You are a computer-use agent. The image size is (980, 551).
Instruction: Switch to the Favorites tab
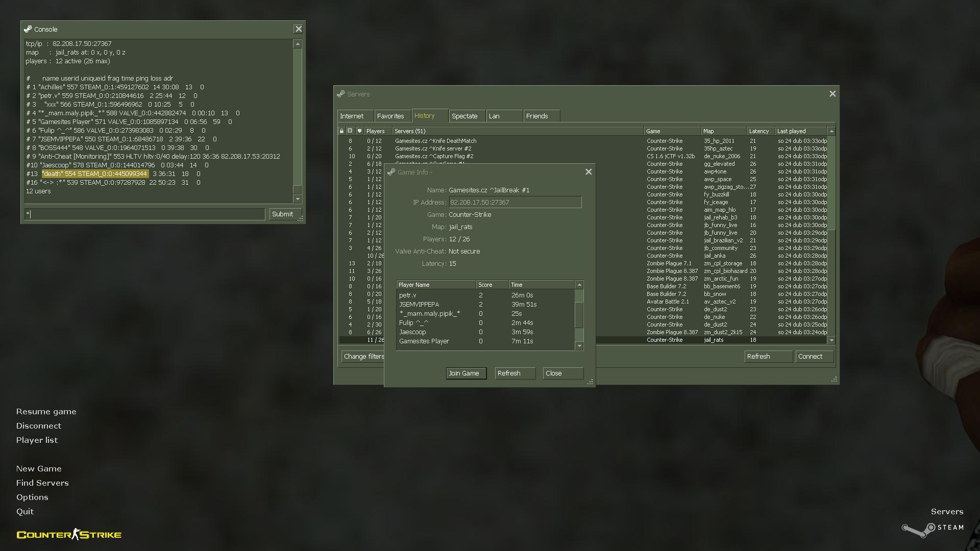(390, 116)
